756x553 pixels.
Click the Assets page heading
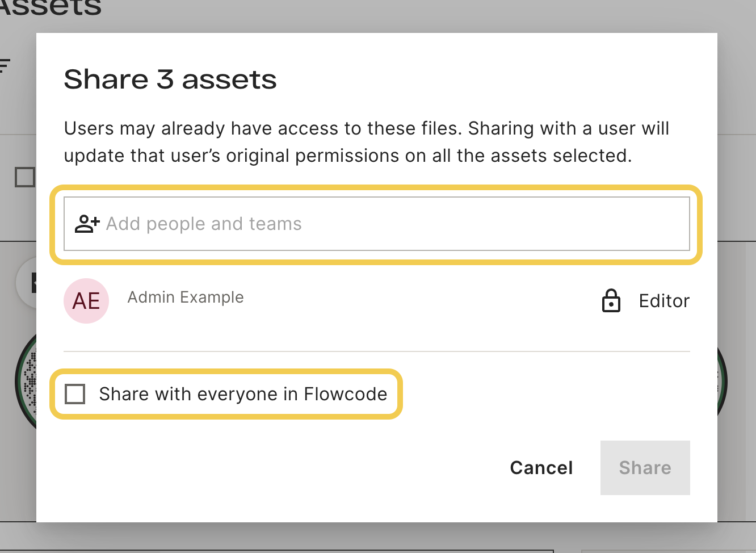tap(51, 8)
